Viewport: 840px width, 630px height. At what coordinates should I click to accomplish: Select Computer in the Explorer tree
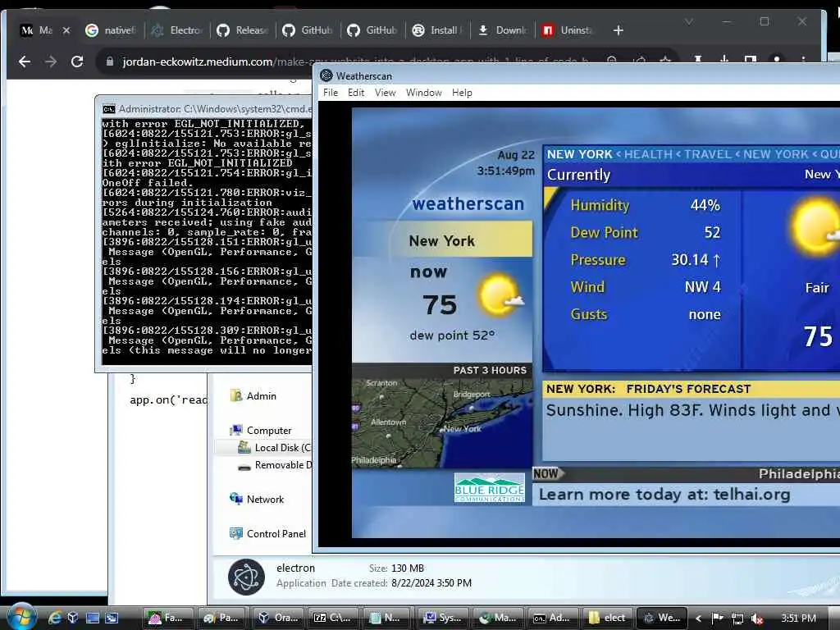pos(261,430)
